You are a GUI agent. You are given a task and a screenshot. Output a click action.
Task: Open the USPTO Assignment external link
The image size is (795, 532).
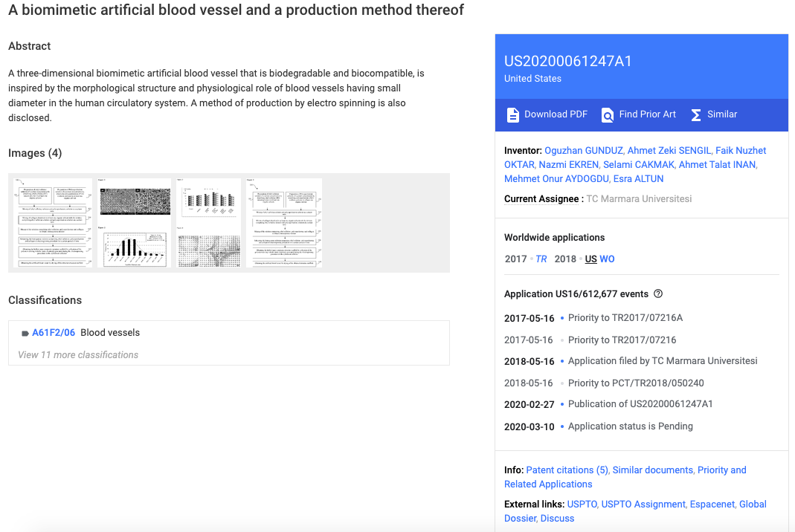643,504
